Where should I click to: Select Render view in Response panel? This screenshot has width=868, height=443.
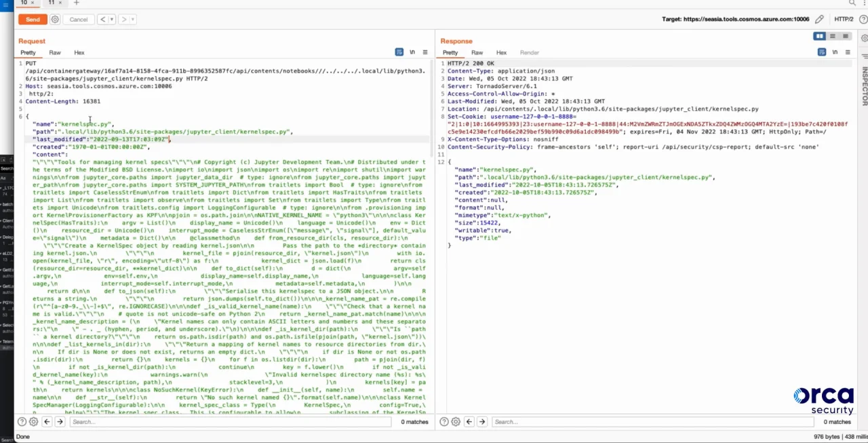point(530,52)
